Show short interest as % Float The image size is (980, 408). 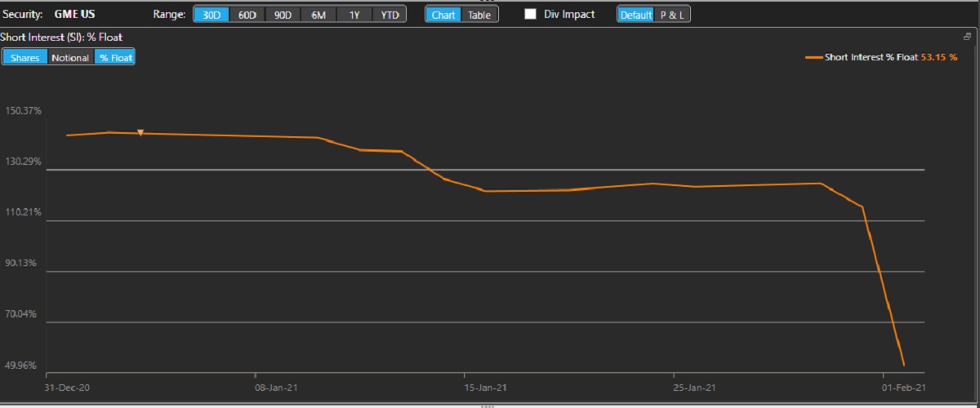(x=115, y=58)
